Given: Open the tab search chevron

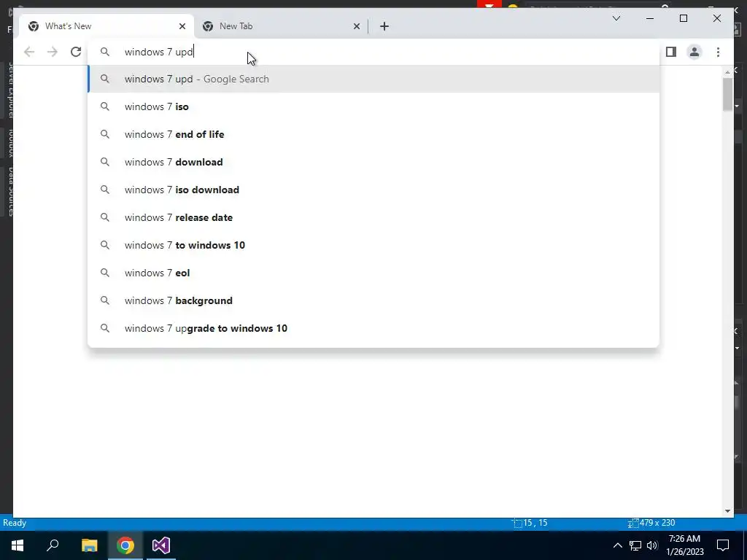Looking at the screenshot, I should click(x=616, y=18).
